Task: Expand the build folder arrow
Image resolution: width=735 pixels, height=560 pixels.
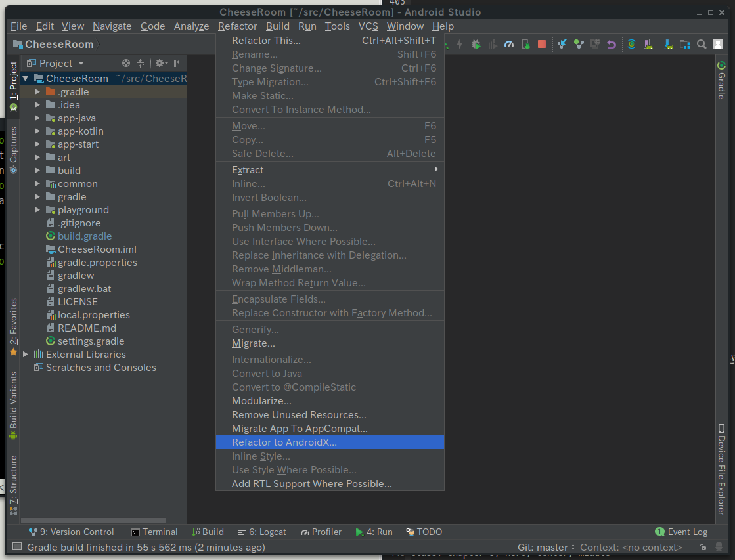Action: [37, 171]
